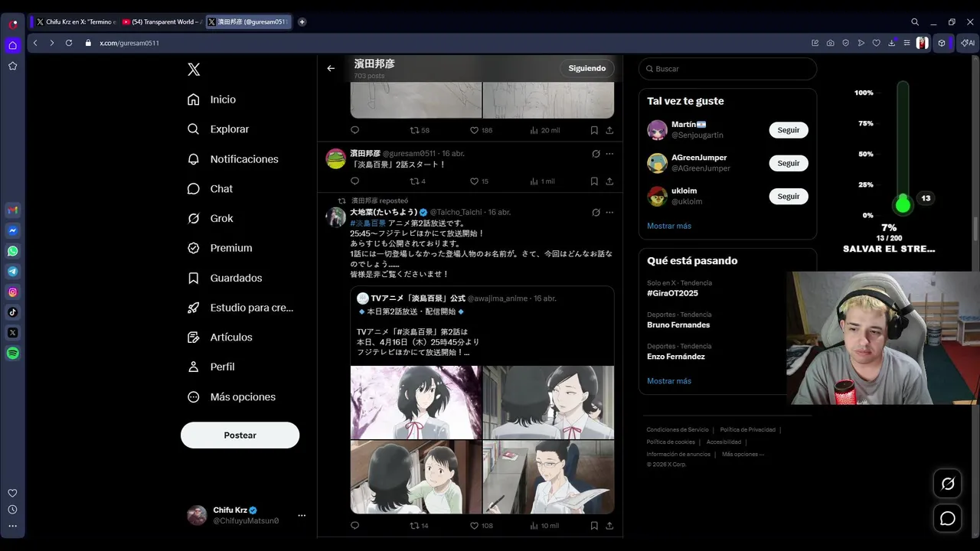980x551 pixels.
Task: Open cherry blossom girl anime image
Action: [x=416, y=402]
